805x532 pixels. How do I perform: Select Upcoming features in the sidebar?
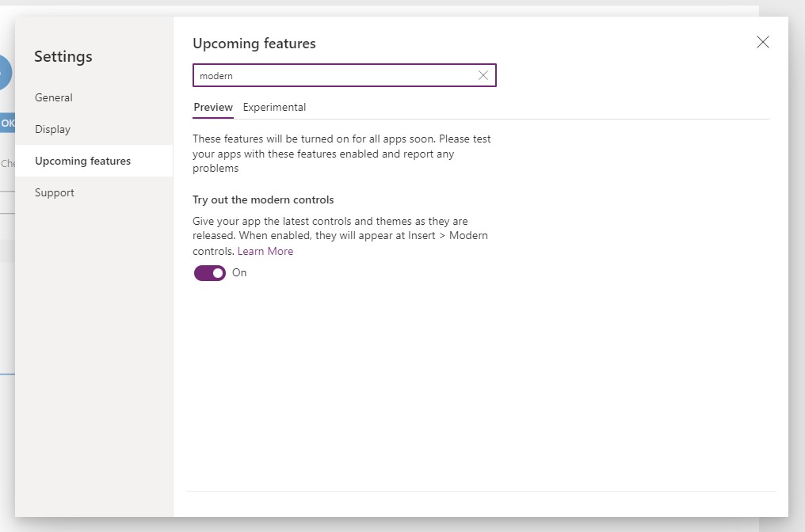point(82,161)
